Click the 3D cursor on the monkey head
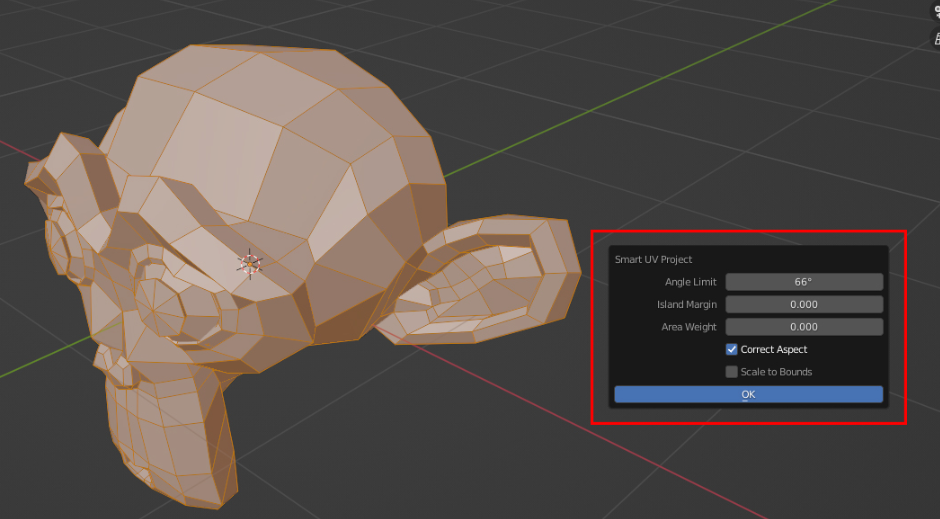The width and height of the screenshot is (940, 519). (x=250, y=264)
